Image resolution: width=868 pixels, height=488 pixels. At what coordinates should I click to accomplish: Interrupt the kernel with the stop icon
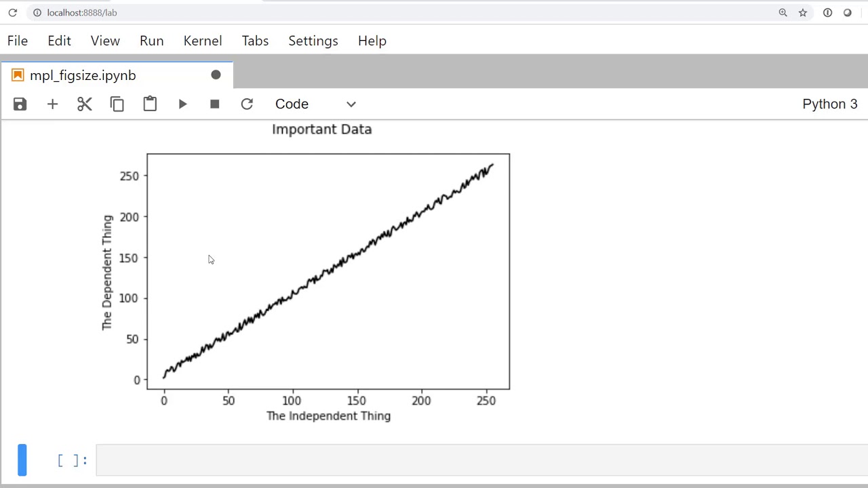coord(215,104)
